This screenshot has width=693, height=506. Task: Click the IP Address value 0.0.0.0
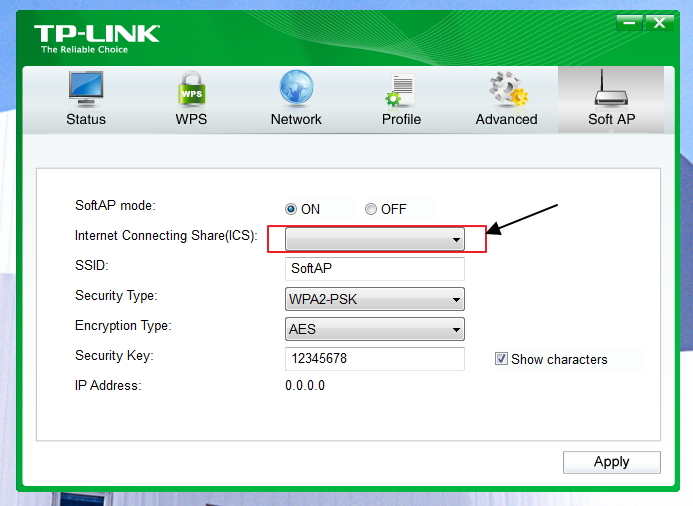(305, 385)
